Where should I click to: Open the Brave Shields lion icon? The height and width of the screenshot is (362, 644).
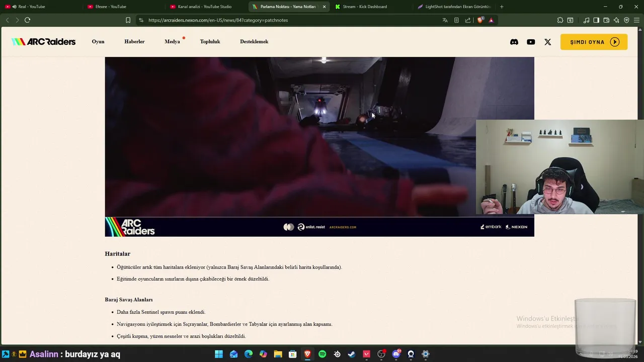(x=480, y=20)
